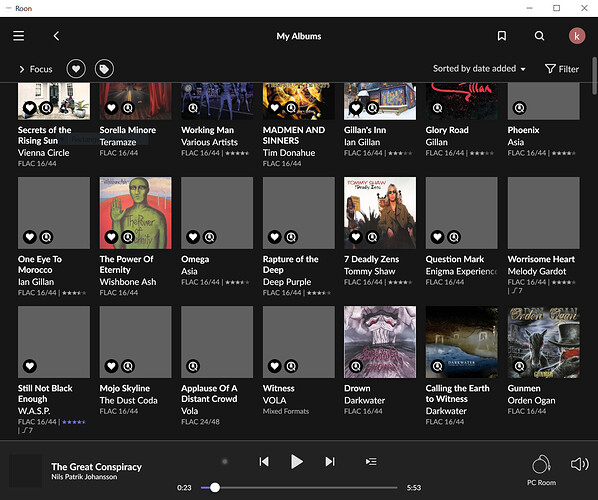
Task: Open the Gunmen album cover by Orden Ogan
Action: [x=543, y=342]
